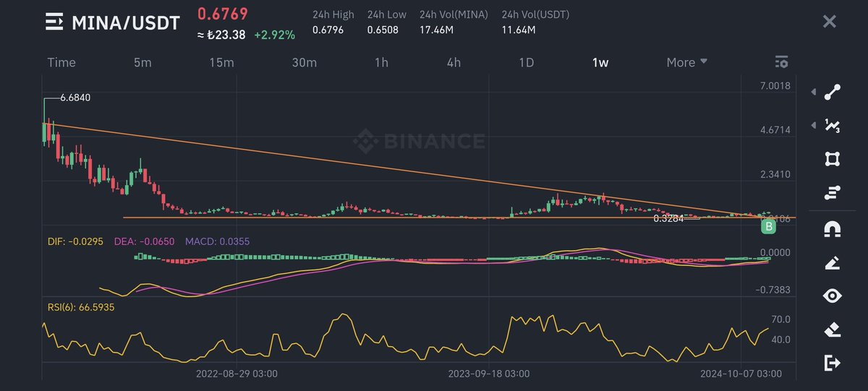
Task: Select the wave pattern drawing tool
Action: coord(833,126)
